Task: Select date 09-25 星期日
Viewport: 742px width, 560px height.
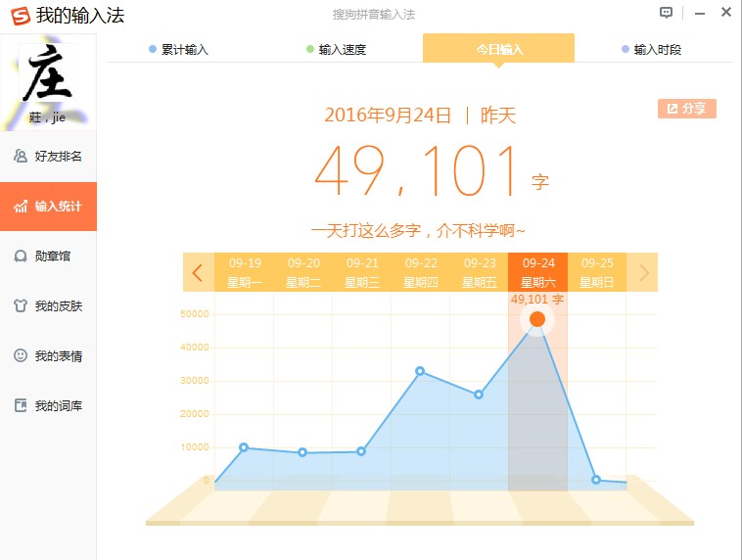Action: pyautogui.click(x=597, y=272)
